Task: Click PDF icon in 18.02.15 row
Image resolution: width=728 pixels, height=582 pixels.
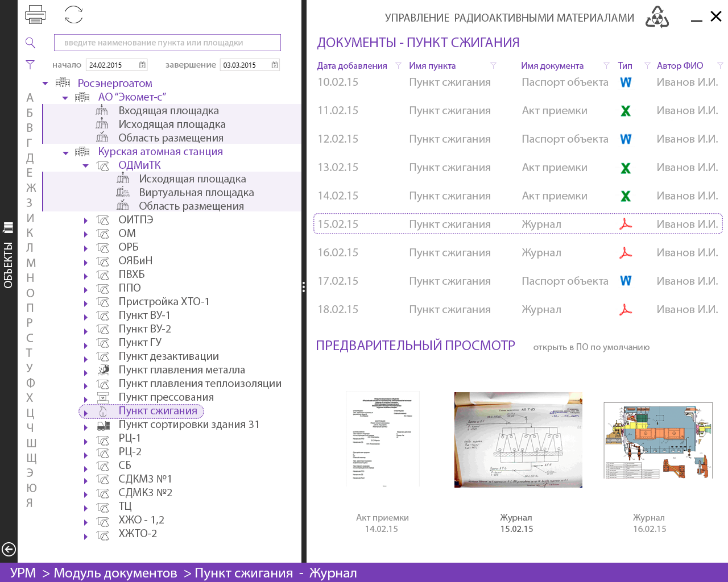Action: coord(626,310)
